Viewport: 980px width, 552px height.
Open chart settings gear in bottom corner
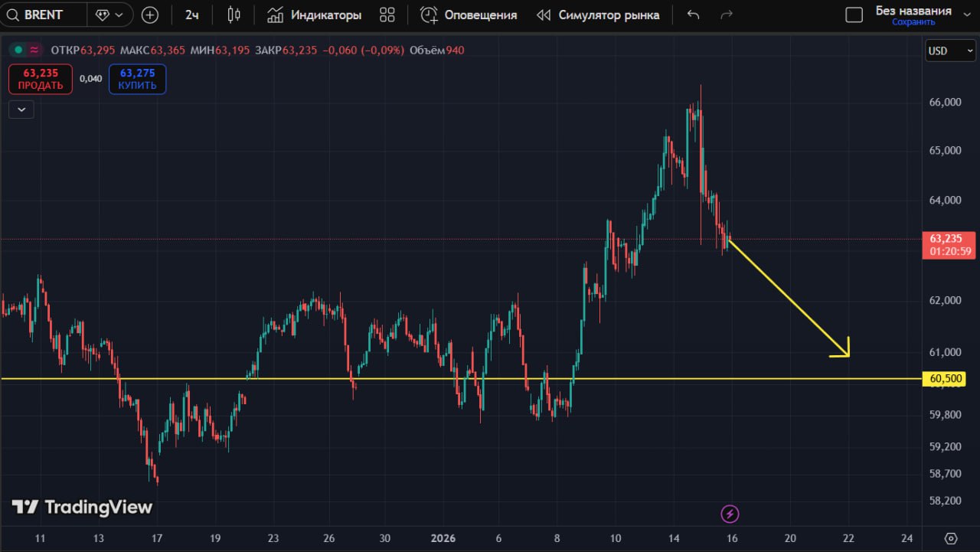951,537
